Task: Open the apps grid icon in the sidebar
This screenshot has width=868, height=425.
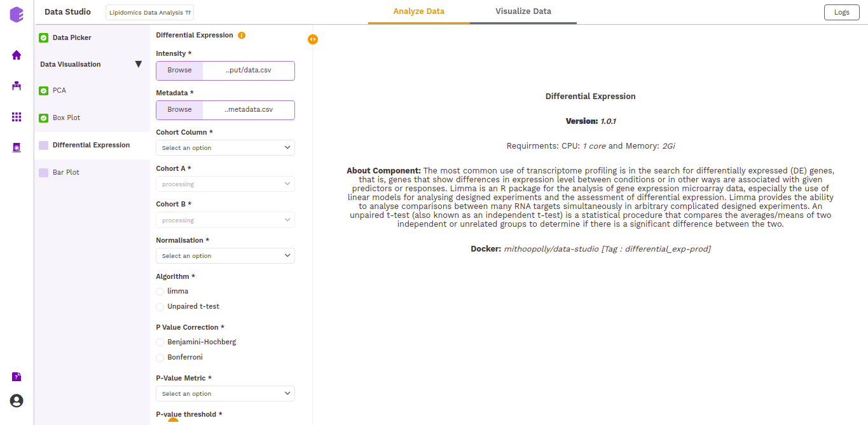Action: pyautogui.click(x=16, y=117)
